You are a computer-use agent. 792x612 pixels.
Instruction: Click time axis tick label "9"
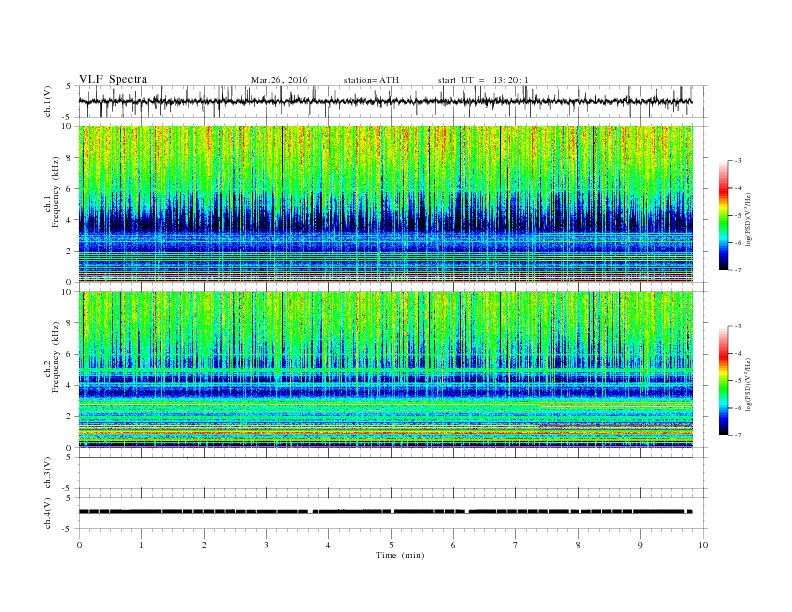tap(640, 545)
